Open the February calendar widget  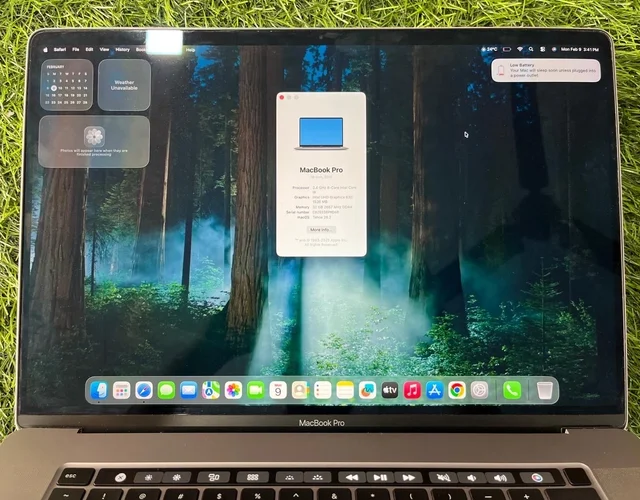67,85
